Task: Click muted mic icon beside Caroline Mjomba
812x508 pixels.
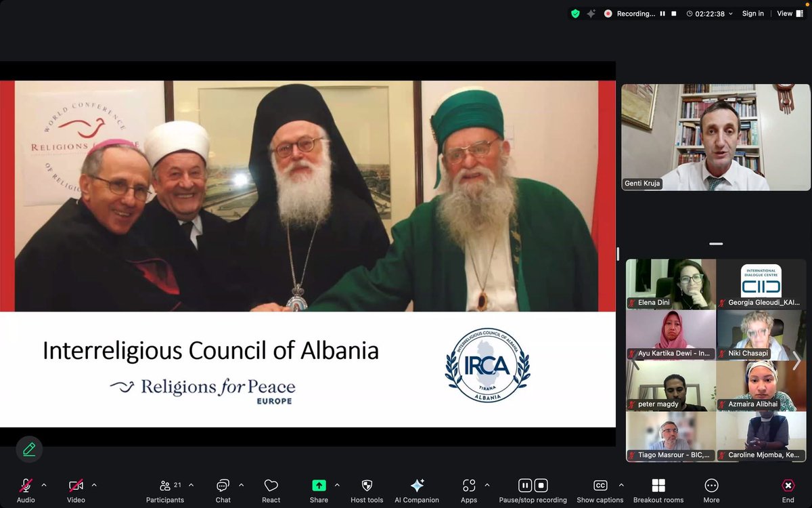Action: (723, 455)
